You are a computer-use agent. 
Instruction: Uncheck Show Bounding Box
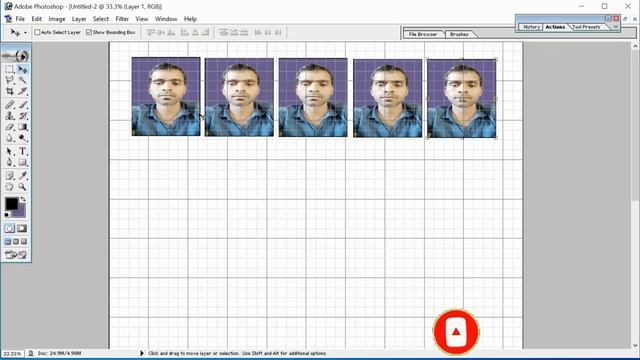tap(89, 32)
